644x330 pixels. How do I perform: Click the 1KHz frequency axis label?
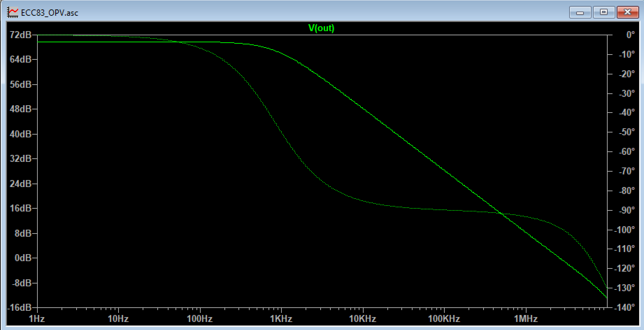pos(281,319)
